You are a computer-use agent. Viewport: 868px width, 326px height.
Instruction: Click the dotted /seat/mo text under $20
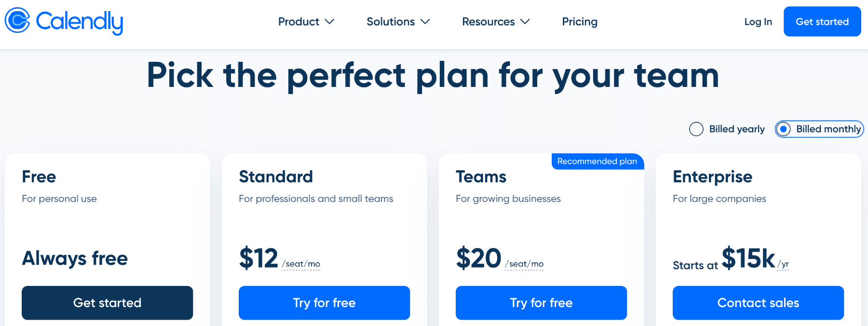coord(524,264)
